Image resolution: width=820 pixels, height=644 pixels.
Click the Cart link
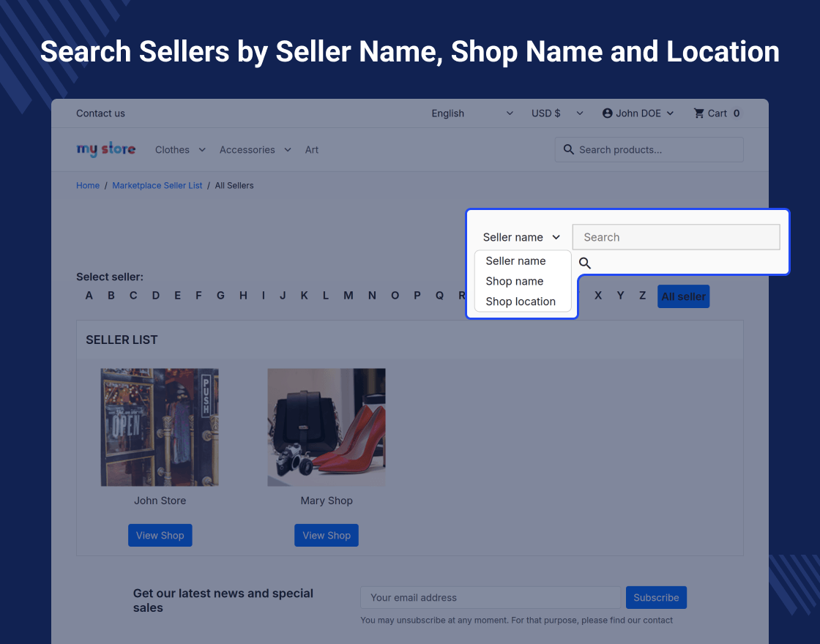pos(717,113)
